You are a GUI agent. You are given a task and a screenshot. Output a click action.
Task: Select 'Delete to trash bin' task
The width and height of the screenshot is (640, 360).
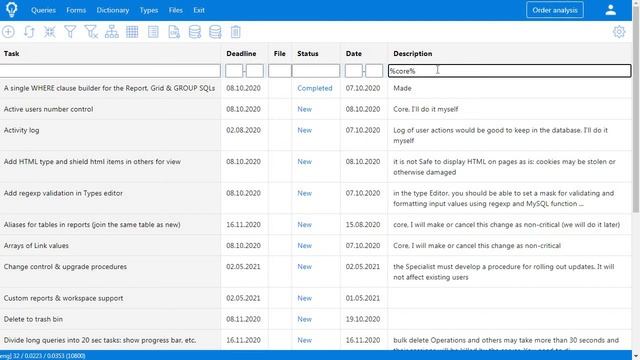(x=33, y=319)
